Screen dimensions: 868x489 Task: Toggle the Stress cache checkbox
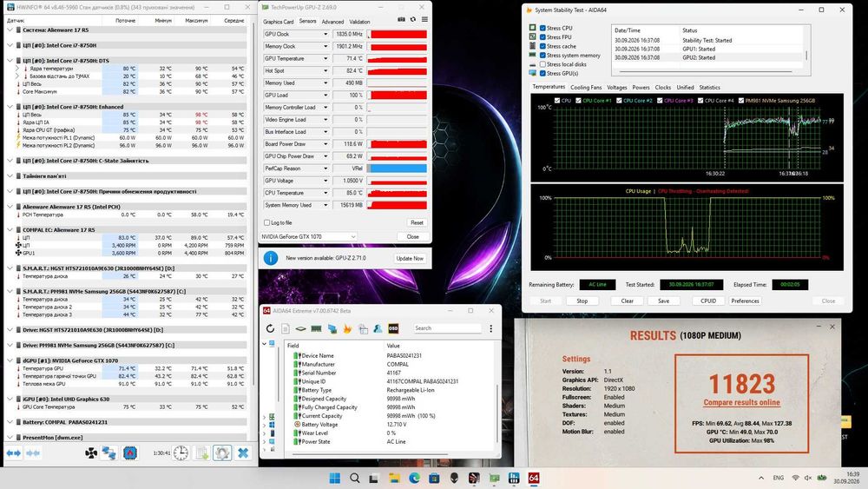(542, 46)
